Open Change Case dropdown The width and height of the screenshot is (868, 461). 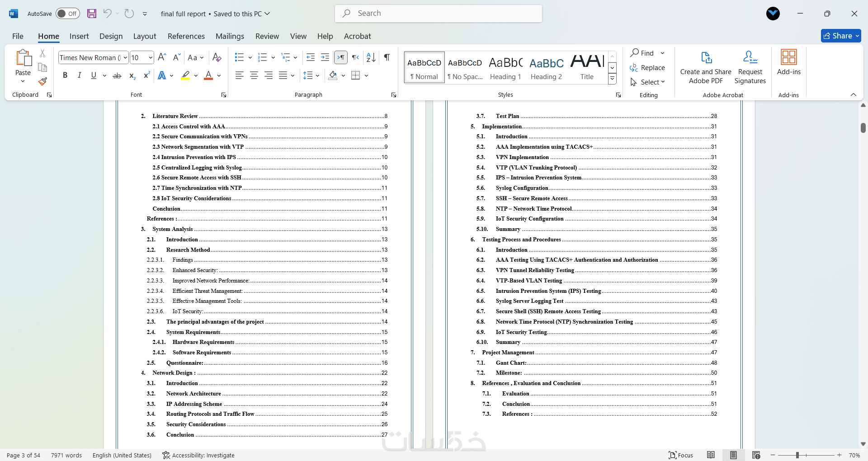(x=196, y=57)
